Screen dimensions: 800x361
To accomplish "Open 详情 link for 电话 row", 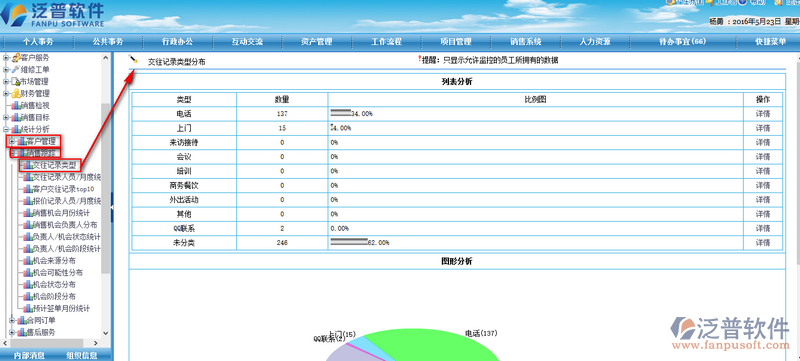I will pyautogui.click(x=763, y=114).
